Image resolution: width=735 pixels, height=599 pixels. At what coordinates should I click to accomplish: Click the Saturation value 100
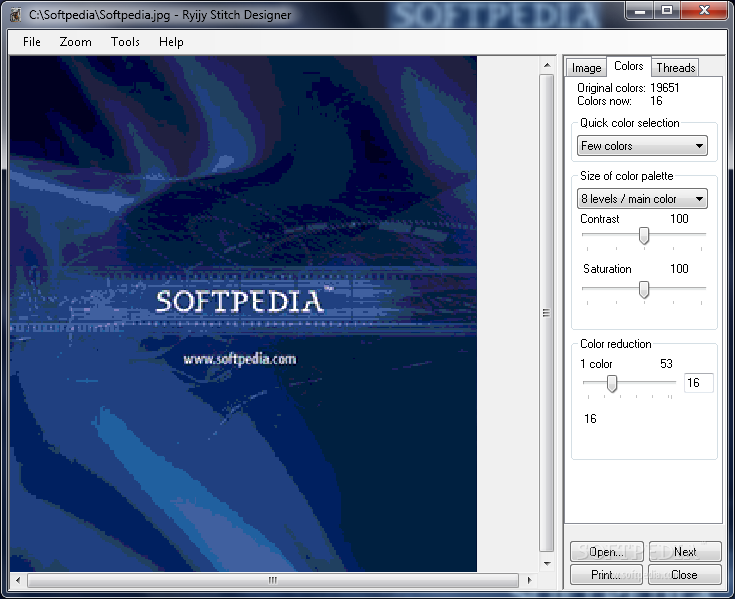[679, 269]
